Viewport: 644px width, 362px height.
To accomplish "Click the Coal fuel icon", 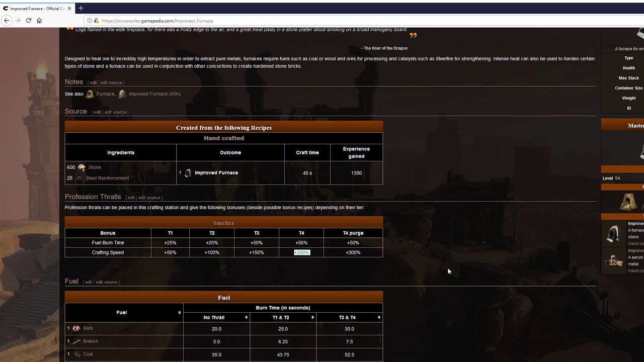I will 76,354.
